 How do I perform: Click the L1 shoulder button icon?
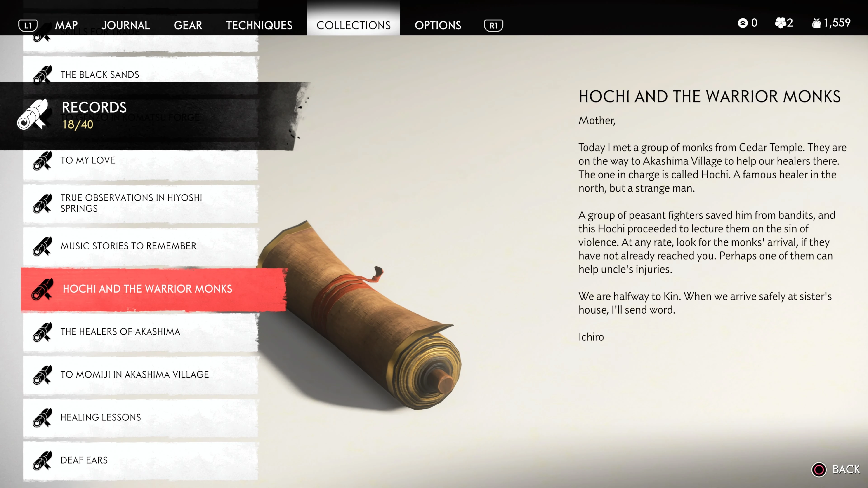[28, 25]
